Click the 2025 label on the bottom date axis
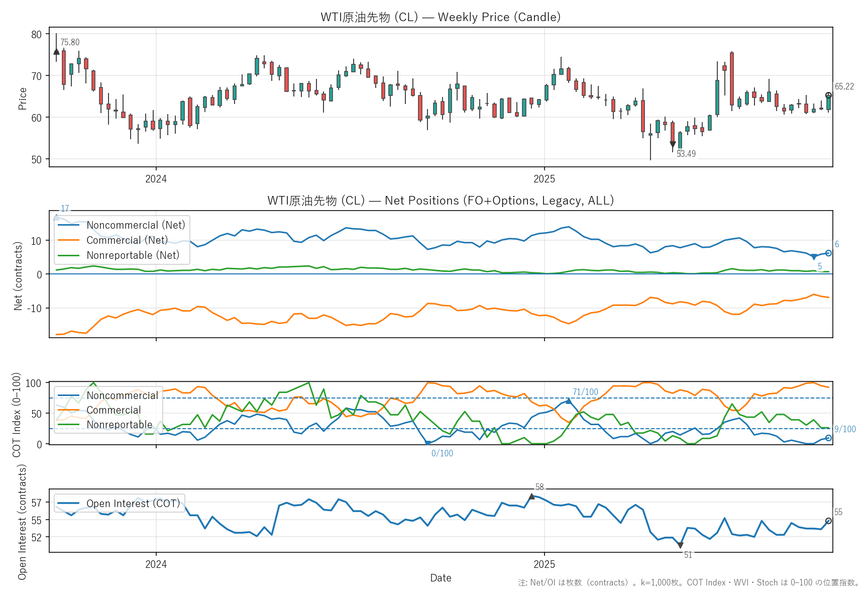Screen dimensions: 868x593 click(x=544, y=564)
